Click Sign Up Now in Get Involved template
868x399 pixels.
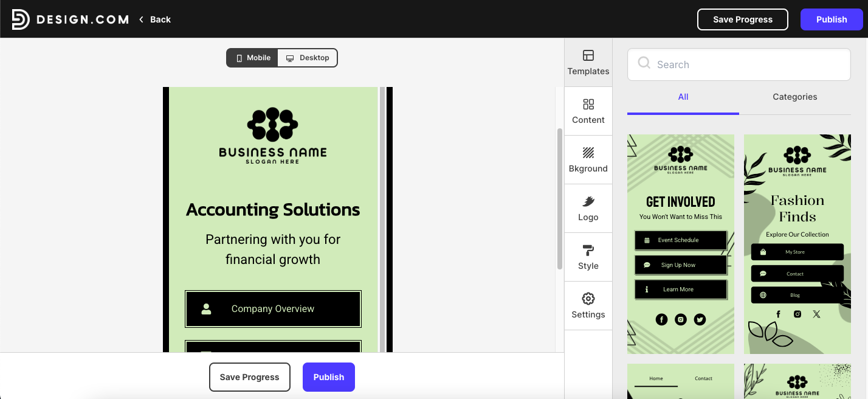pyautogui.click(x=680, y=265)
